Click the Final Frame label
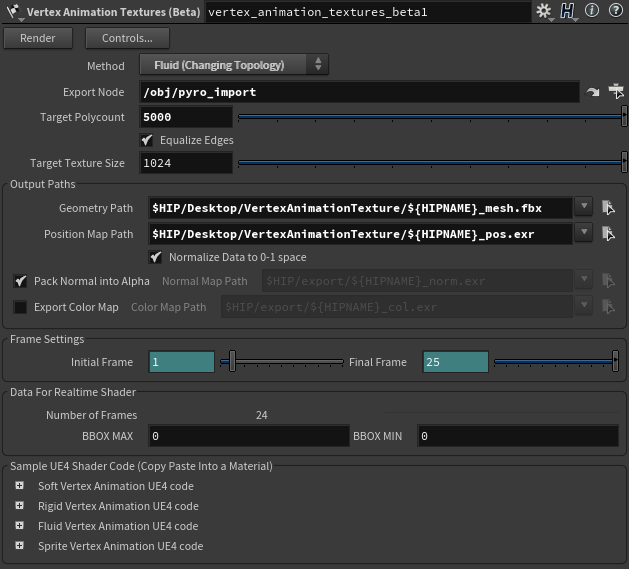629x569 pixels. [378, 362]
